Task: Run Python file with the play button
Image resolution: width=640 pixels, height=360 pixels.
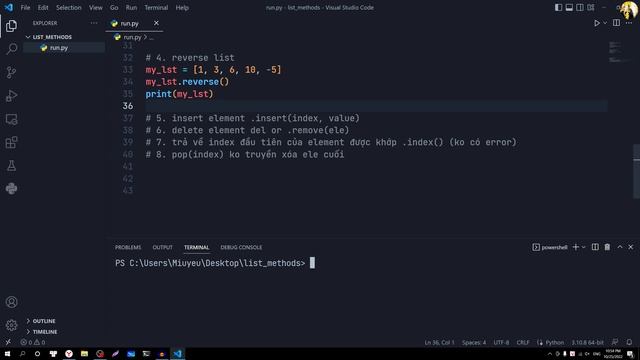Action: 597,23
